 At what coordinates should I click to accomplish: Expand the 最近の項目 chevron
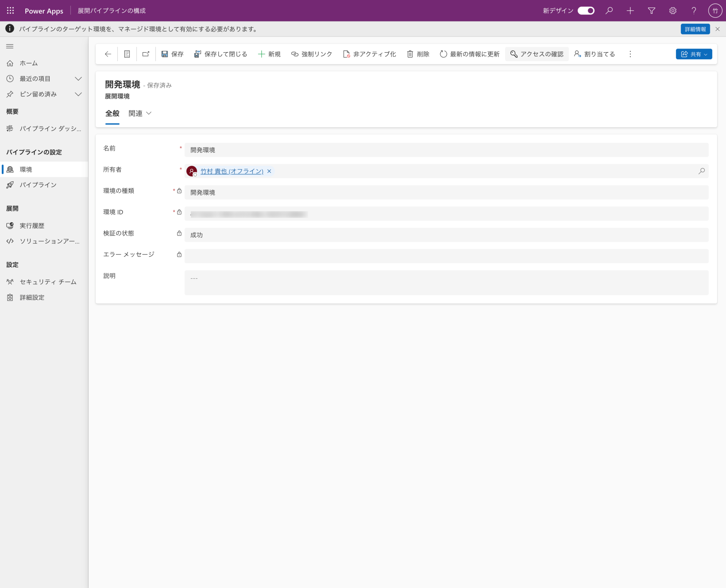78,79
